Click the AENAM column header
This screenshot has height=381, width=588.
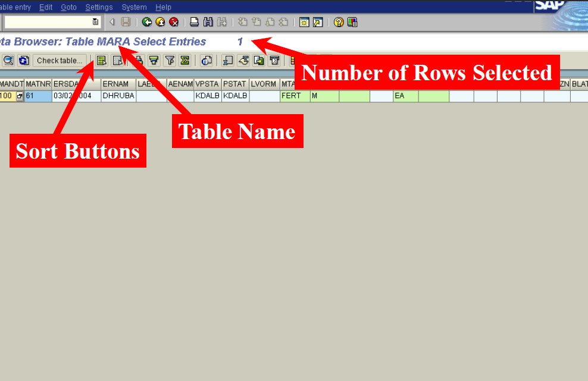180,84
